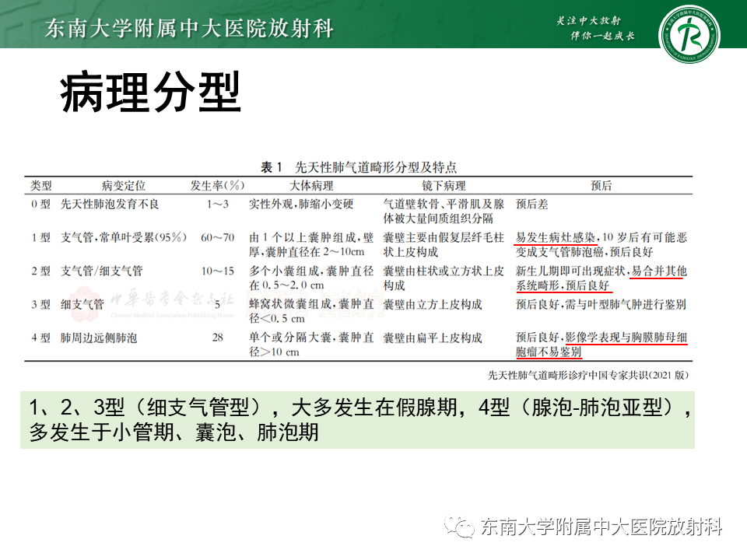Click the text 囊壁主要由假复层纤毛柱
Screen dimensions: 747x560
[x=444, y=238]
